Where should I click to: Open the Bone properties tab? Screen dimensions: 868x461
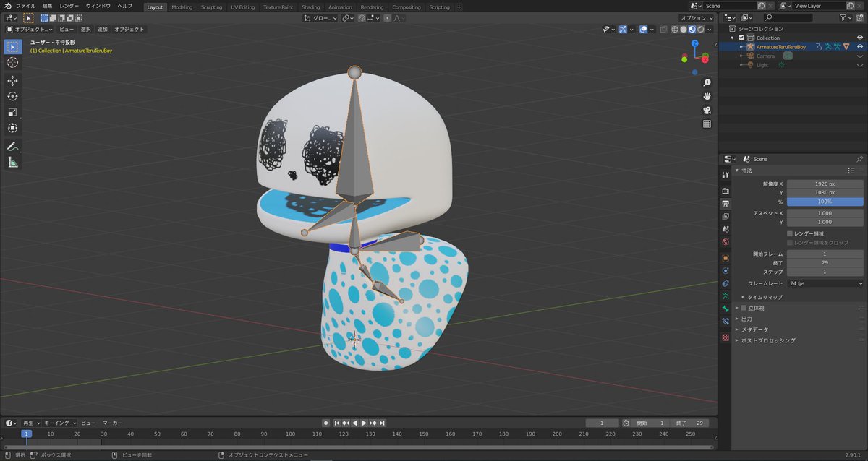point(726,309)
